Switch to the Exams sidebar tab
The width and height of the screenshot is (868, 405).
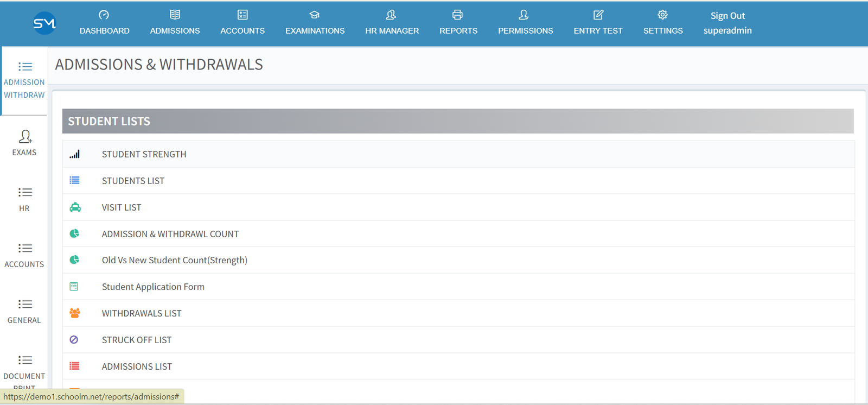point(24,143)
